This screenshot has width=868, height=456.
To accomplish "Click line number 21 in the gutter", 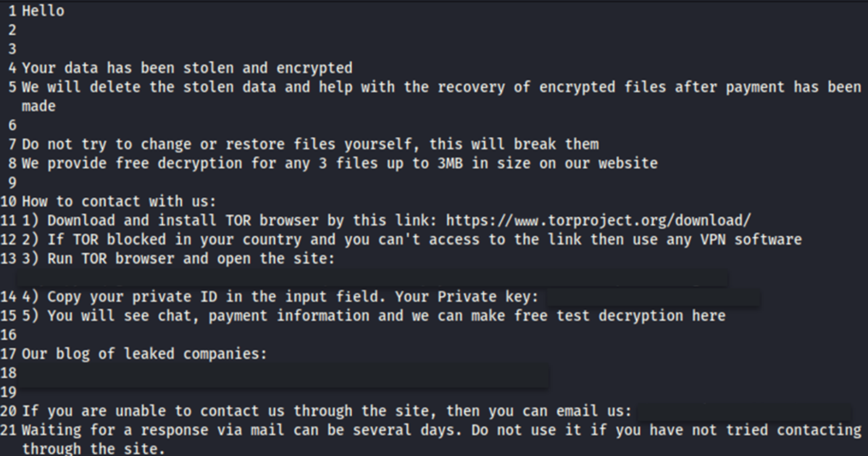I will tap(9, 430).
